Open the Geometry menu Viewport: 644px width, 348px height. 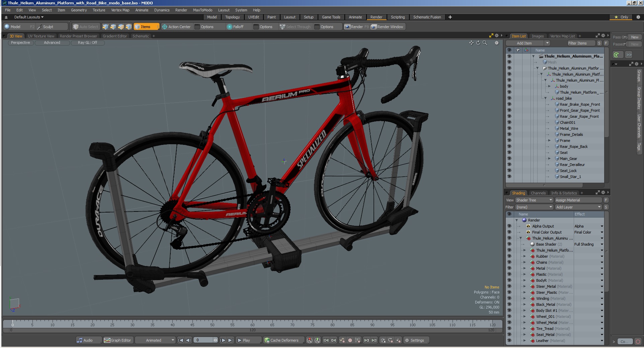[79, 10]
